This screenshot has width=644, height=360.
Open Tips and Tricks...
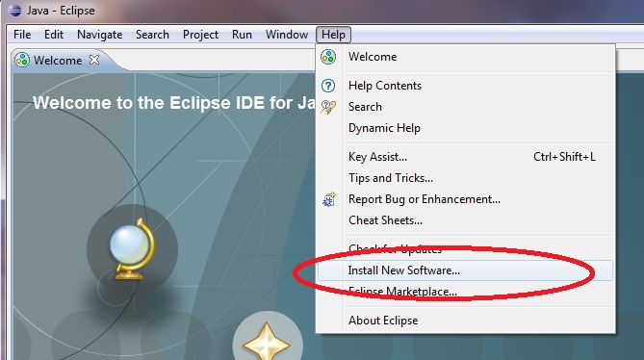coord(465,178)
